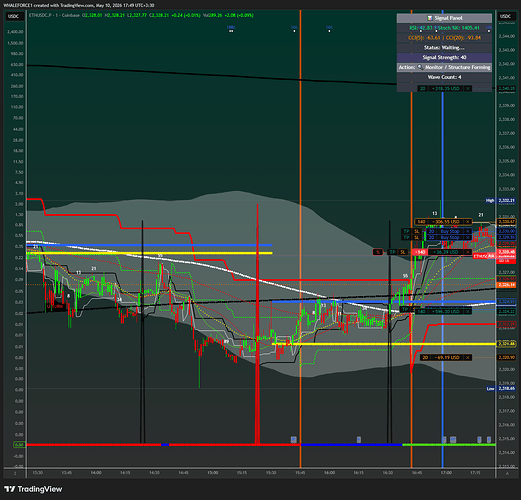The image size is (521, 500).
Task: Toggle the Z button at bottom-left corner
Action: click(15, 473)
